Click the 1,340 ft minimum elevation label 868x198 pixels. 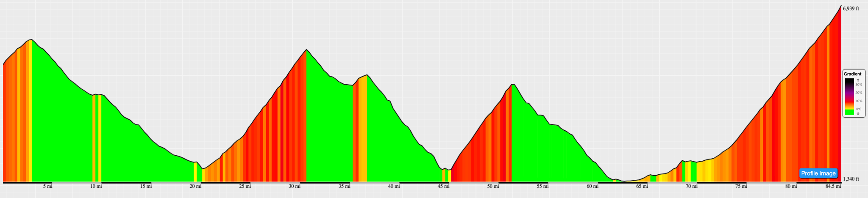(851, 179)
